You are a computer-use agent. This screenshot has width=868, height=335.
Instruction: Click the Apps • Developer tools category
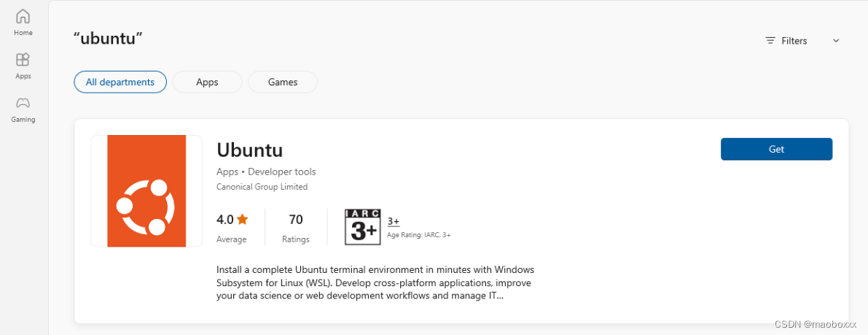(266, 172)
